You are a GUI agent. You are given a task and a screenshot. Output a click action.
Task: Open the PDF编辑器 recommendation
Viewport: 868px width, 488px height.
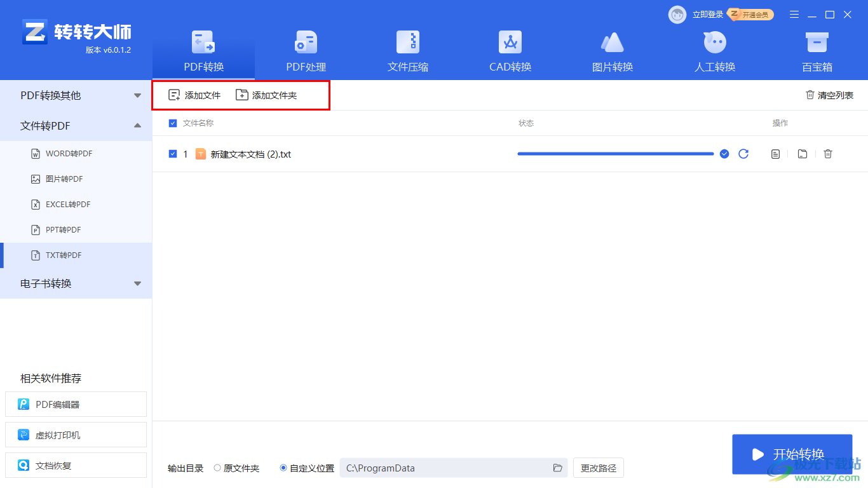point(76,404)
